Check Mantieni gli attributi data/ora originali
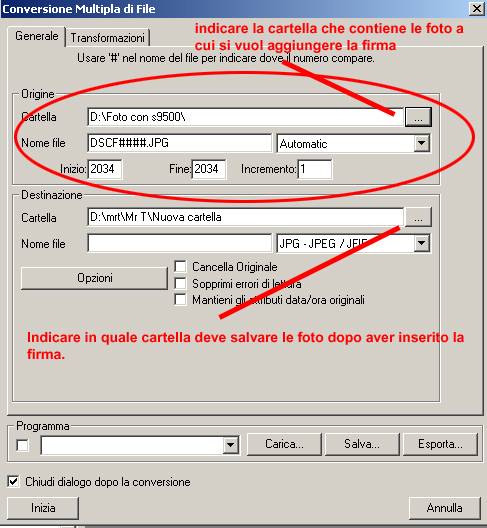487x528 pixels. click(x=181, y=299)
